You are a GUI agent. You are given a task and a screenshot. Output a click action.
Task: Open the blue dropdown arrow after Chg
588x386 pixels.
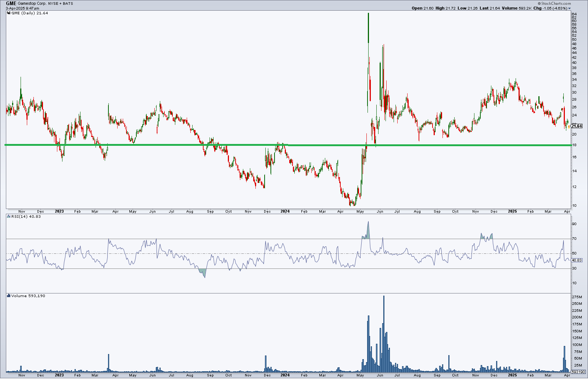[569, 8]
